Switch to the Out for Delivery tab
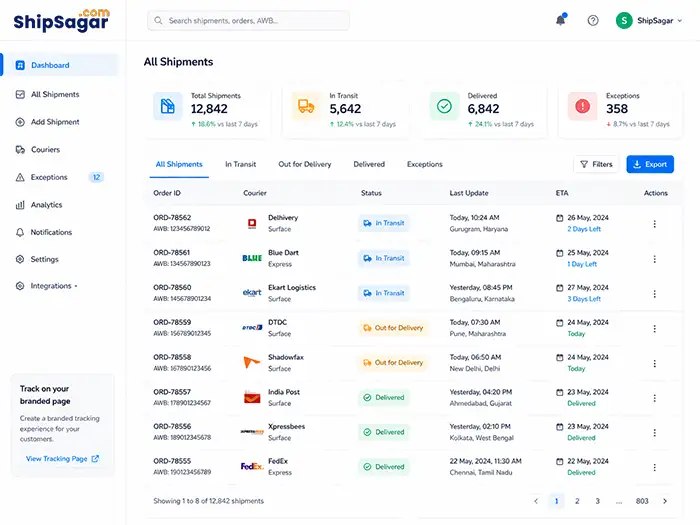The image size is (700, 525). pos(305,164)
